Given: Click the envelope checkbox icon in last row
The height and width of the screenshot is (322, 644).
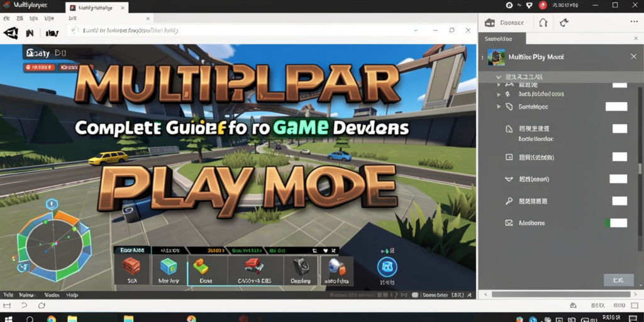Looking at the screenshot, I should (509, 223).
